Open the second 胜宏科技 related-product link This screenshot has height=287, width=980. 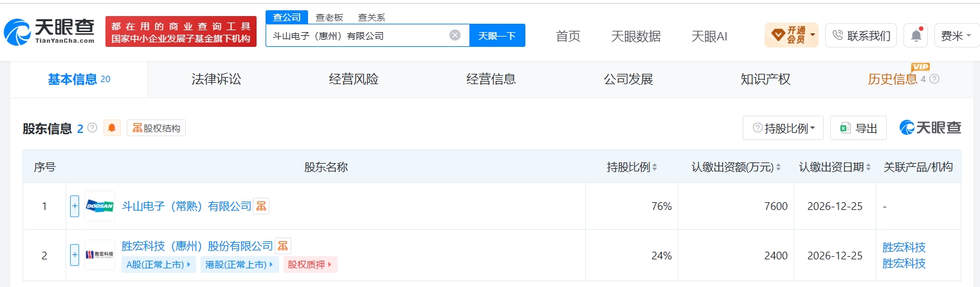coord(904,263)
